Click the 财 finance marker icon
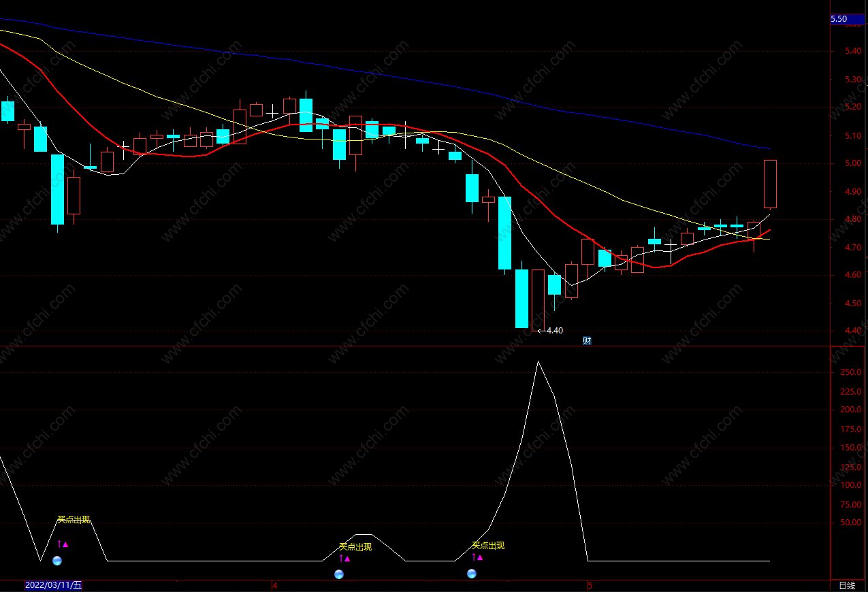868x592 pixels. click(x=587, y=340)
